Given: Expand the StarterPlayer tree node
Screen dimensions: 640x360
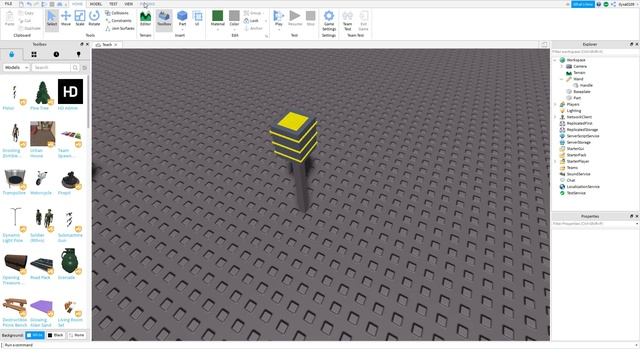Looking at the screenshot, I should click(x=556, y=161).
